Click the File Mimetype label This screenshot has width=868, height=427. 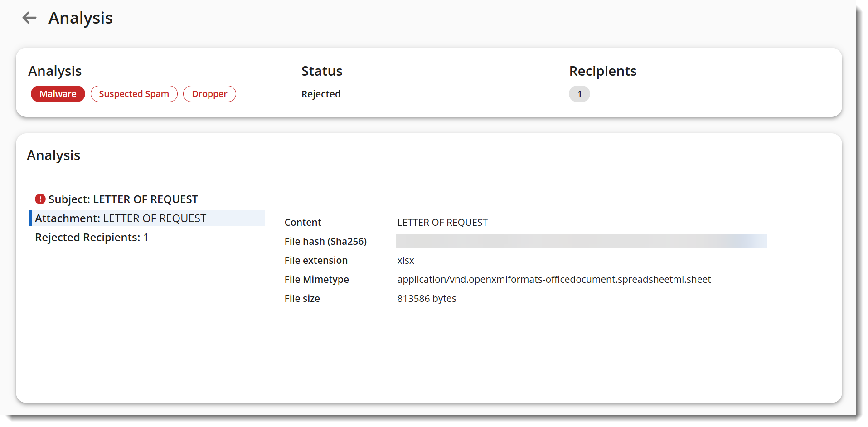[x=316, y=280]
